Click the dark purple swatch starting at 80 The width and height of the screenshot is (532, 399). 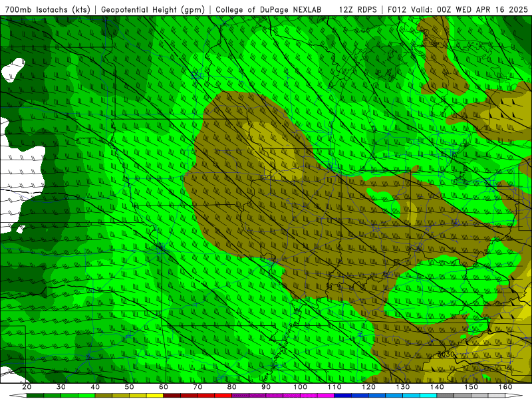coord(240,395)
